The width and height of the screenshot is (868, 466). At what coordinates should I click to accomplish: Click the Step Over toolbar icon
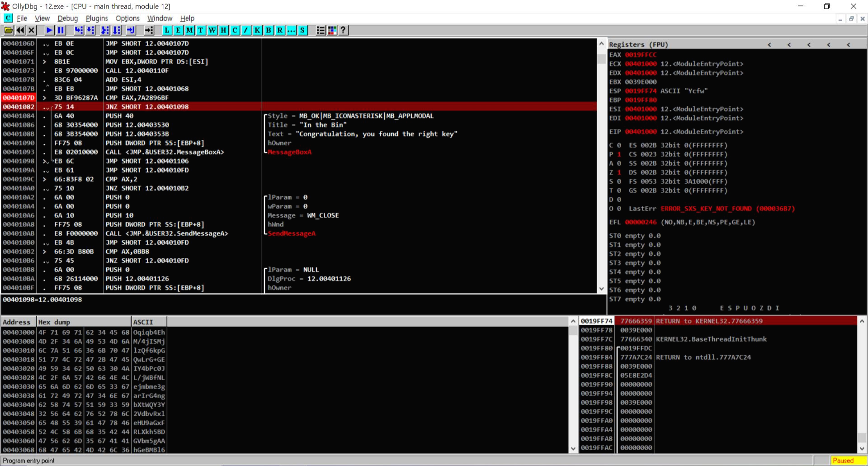pos(90,30)
